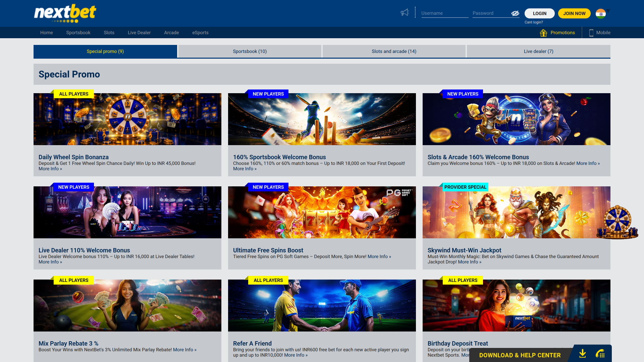Open Ultimate Free Spins Boost banner image

pyautogui.click(x=322, y=213)
